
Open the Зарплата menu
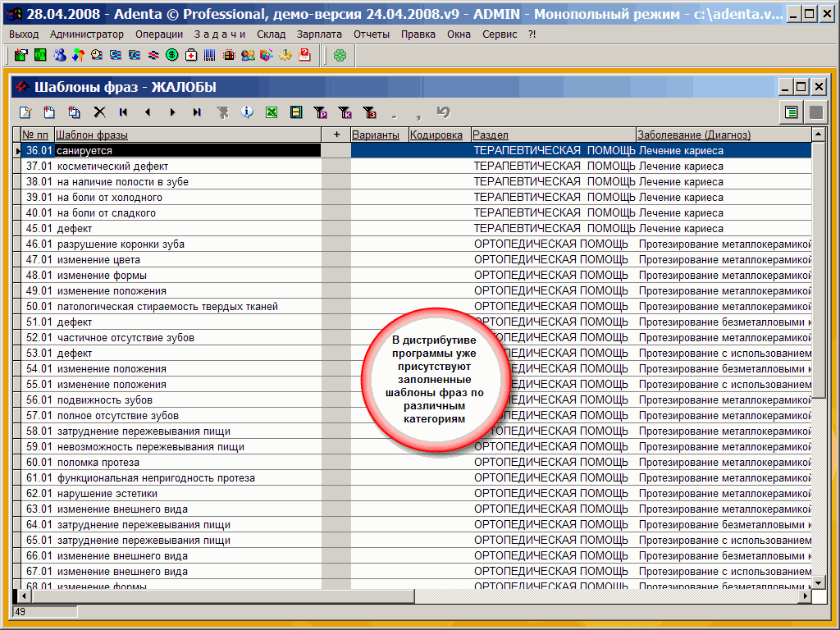(x=319, y=34)
